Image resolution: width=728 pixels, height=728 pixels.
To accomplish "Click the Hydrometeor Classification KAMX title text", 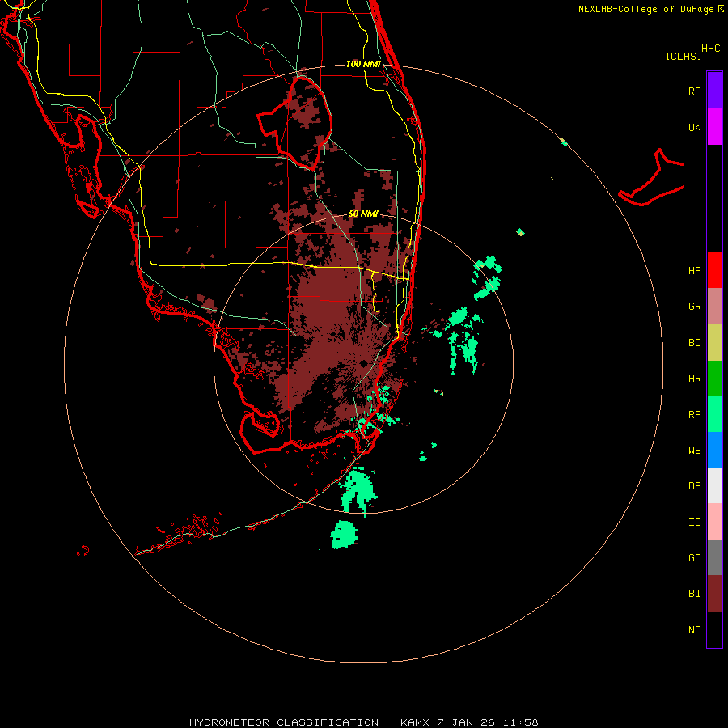I will coord(363,722).
